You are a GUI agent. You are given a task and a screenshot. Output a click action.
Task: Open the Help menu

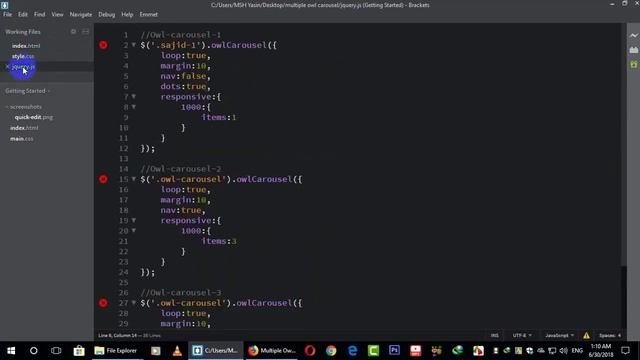pyautogui.click(x=127, y=14)
